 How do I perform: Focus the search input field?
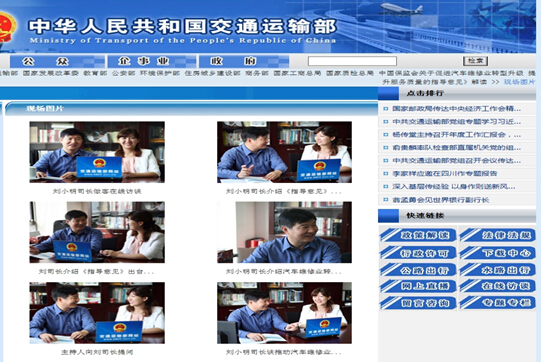tap(352, 61)
